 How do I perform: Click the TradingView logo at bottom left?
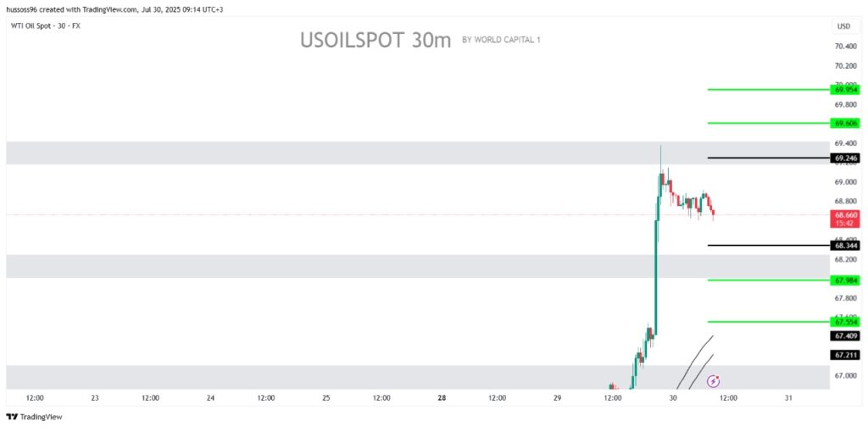pos(34,417)
